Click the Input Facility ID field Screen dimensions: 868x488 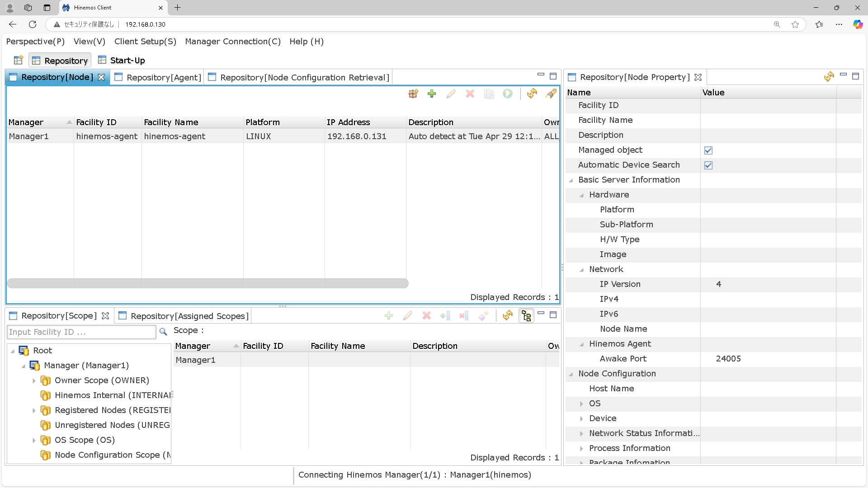click(x=81, y=332)
